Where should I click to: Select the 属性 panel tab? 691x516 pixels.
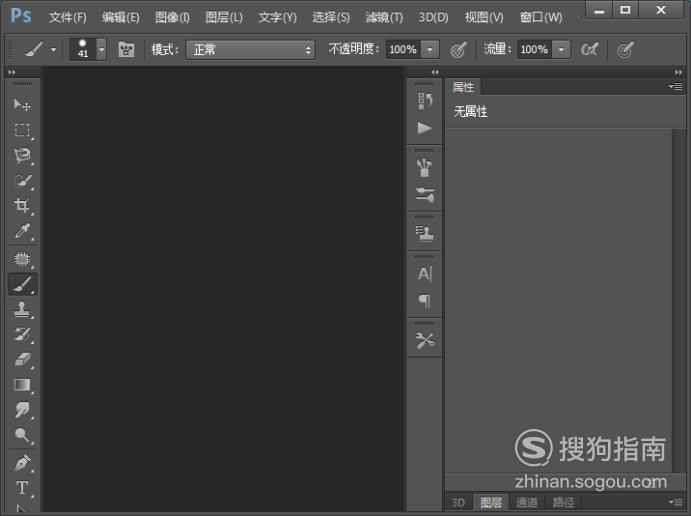[x=463, y=87]
